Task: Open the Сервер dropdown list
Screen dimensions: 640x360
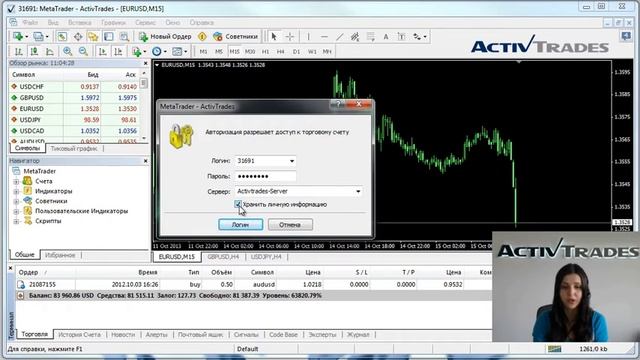Action: (358, 191)
